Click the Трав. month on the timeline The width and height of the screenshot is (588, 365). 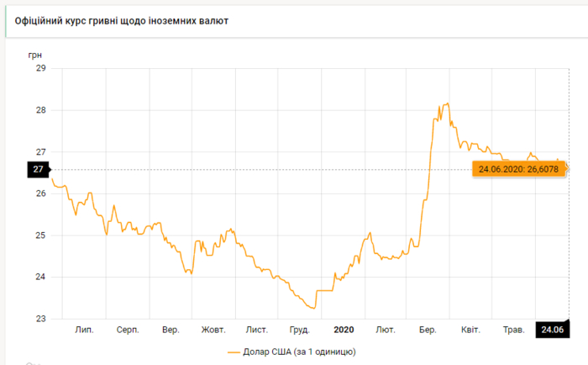click(512, 330)
